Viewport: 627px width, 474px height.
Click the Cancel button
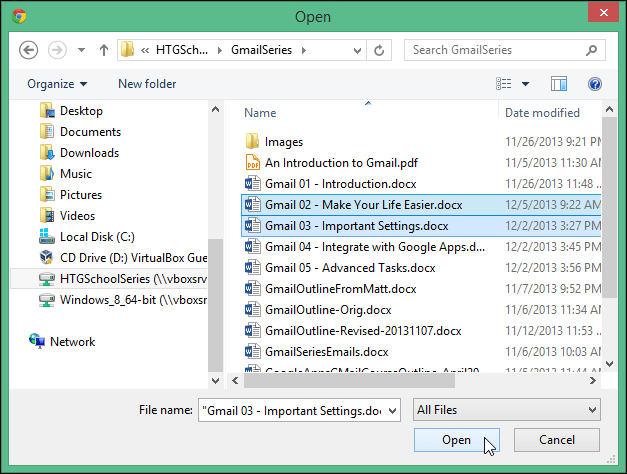coord(557,440)
